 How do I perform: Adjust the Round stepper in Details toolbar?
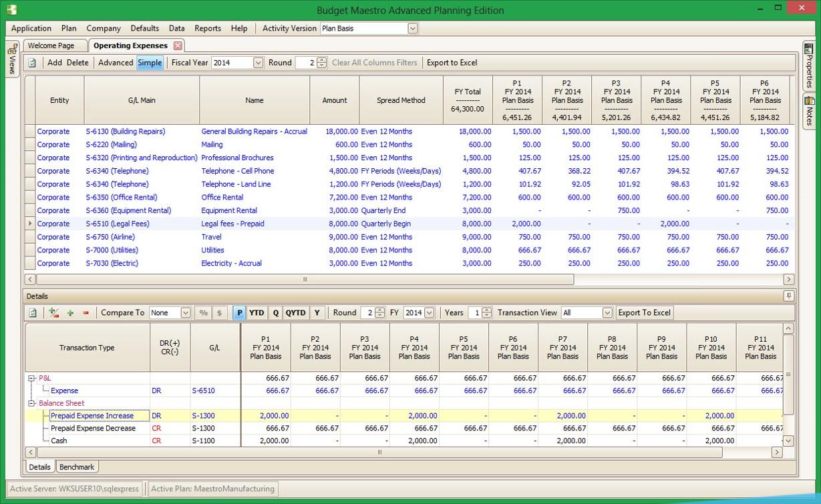[x=380, y=312]
